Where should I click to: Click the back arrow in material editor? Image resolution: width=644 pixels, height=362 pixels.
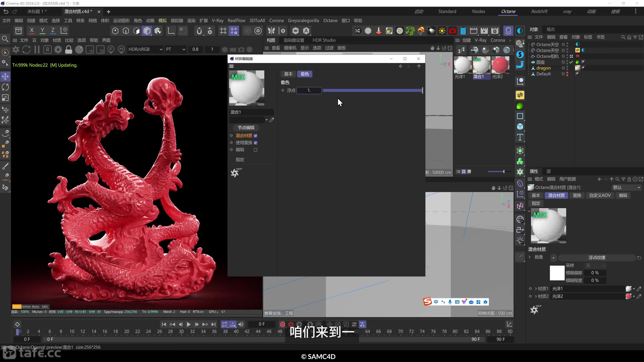coord(401,66)
